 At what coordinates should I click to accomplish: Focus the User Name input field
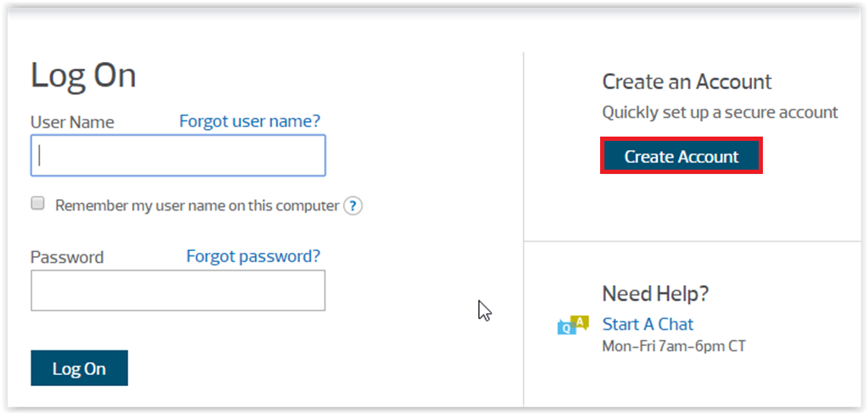tap(178, 156)
